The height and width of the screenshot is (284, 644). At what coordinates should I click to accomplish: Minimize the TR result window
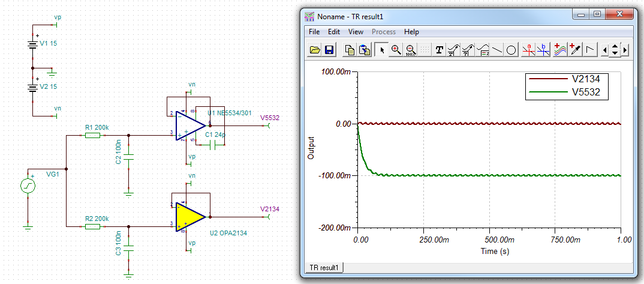tap(580, 14)
